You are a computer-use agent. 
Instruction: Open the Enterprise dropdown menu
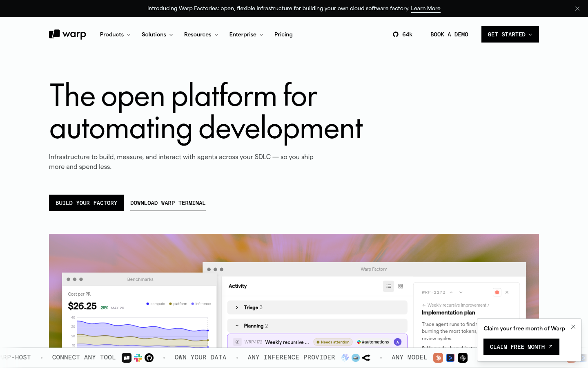pyautogui.click(x=246, y=34)
